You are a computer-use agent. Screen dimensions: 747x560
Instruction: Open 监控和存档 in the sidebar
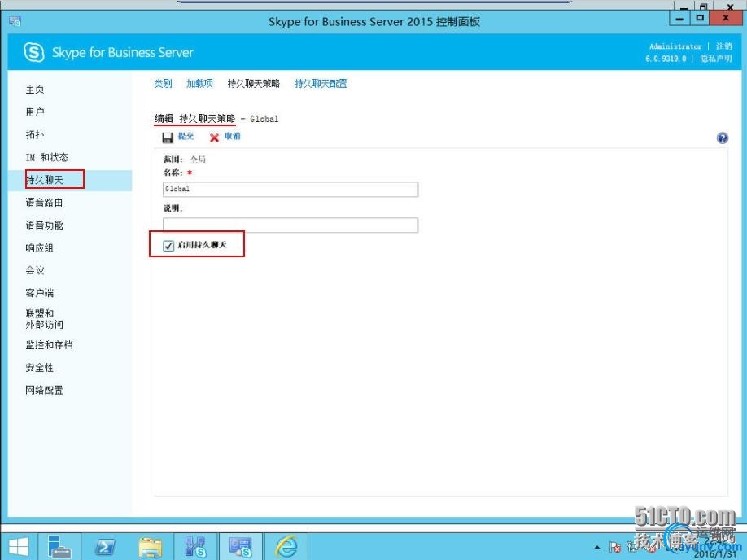49,344
